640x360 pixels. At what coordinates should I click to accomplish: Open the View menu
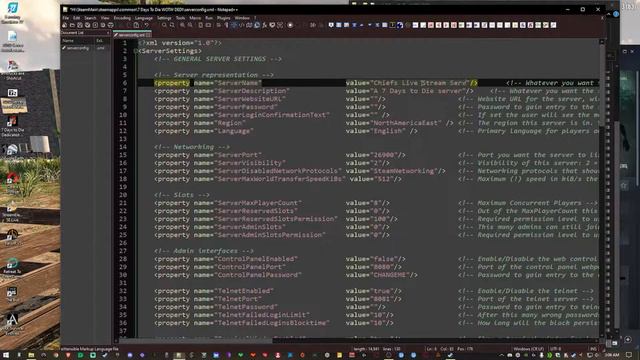(105, 18)
